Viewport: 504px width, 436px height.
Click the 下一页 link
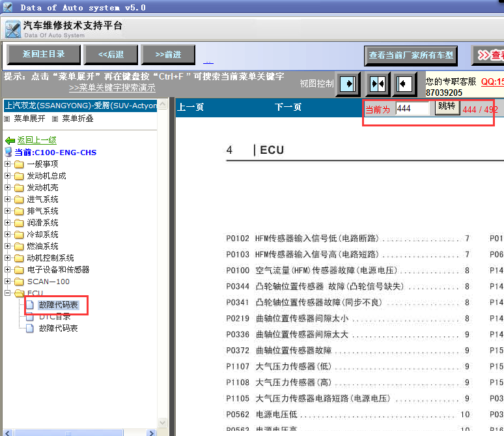[288, 107]
